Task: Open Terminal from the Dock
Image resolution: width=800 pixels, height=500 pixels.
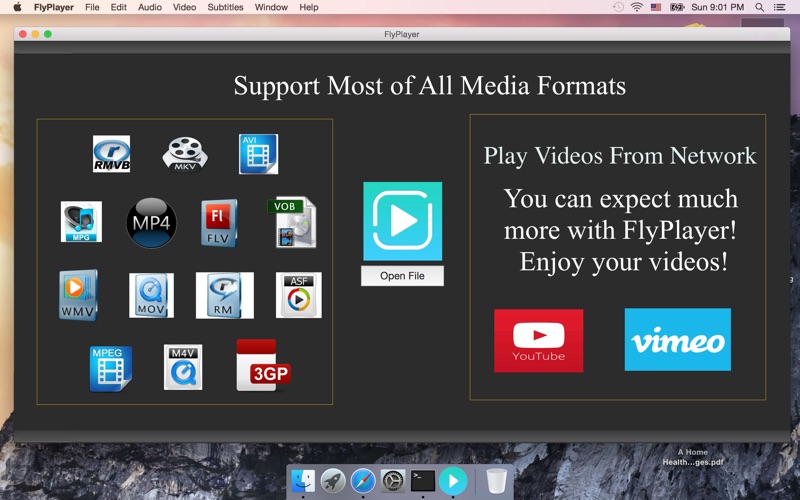Action: [x=423, y=481]
